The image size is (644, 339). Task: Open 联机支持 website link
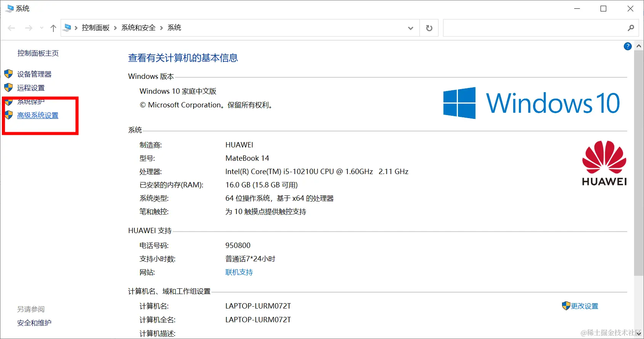tap(239, 272)
